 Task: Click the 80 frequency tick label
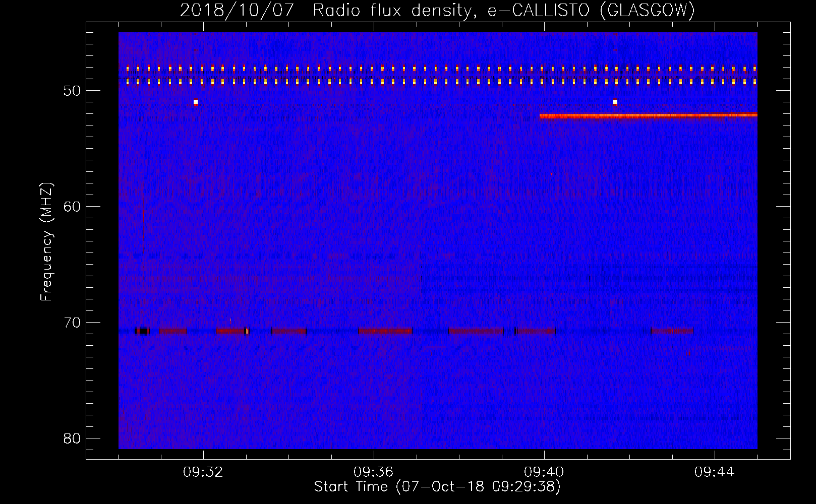(72, 438)
